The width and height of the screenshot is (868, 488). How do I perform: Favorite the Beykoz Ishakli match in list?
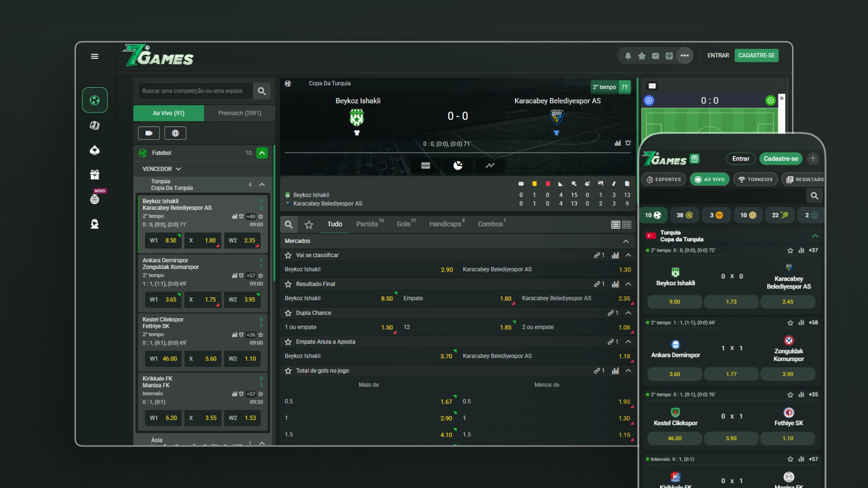(x=261, y=216)
